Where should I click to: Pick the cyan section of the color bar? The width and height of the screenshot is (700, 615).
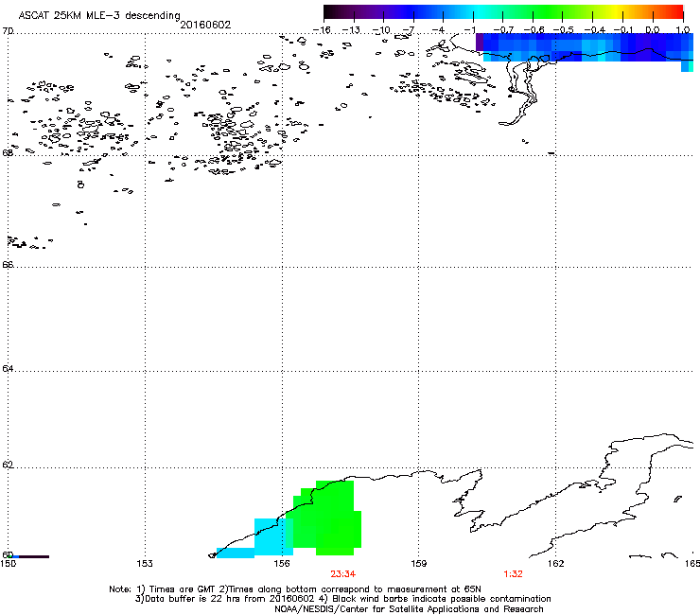click(478, 12)
